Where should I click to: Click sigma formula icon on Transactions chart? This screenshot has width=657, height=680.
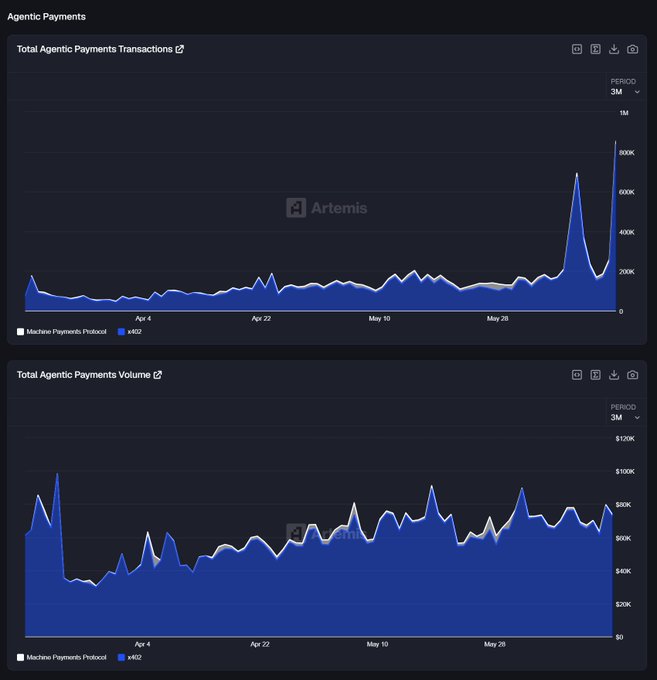(595, 49)
